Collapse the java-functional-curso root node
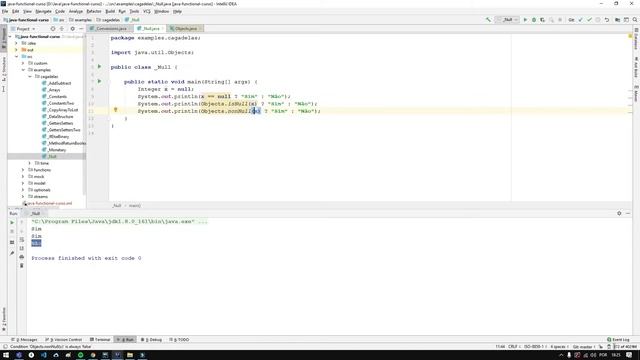 tap(10, 36)
